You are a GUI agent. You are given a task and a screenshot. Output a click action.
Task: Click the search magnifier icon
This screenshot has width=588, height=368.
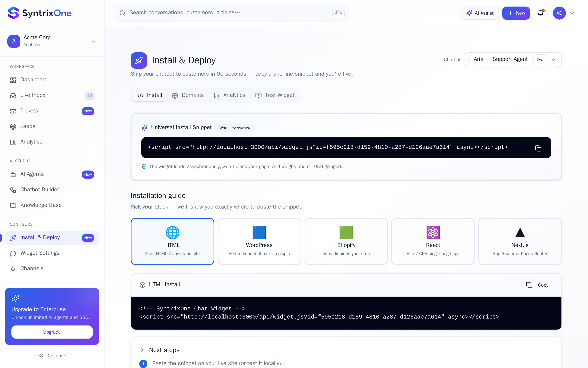click(122, 13)
